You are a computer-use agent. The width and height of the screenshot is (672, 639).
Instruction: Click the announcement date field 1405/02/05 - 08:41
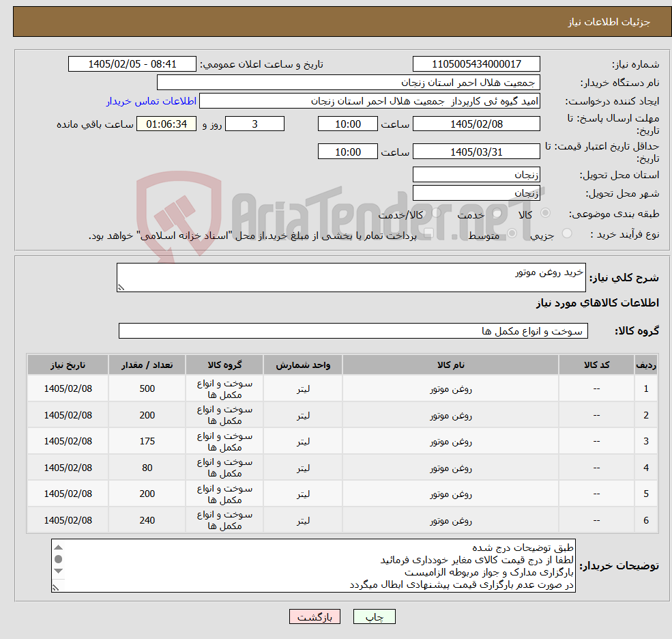[132, 64]
